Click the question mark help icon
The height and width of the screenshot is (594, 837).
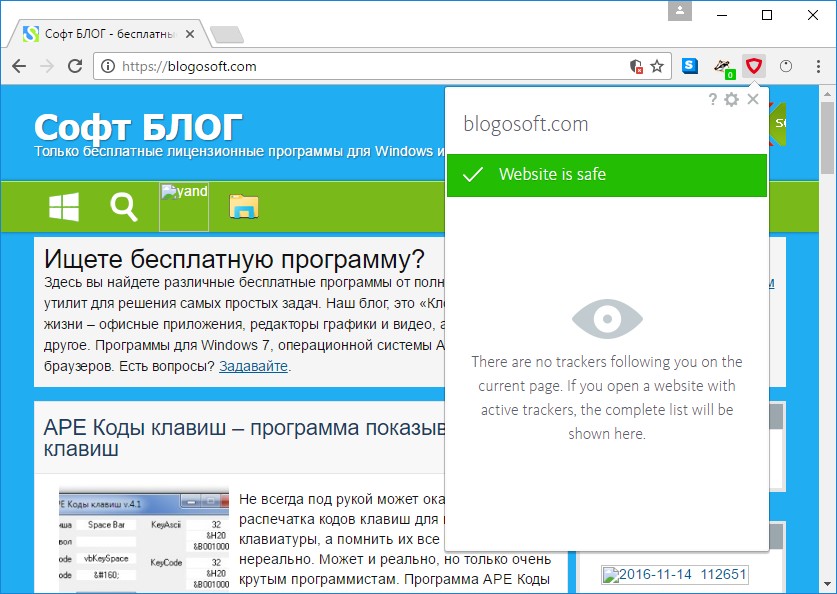[x=712, y=99]
